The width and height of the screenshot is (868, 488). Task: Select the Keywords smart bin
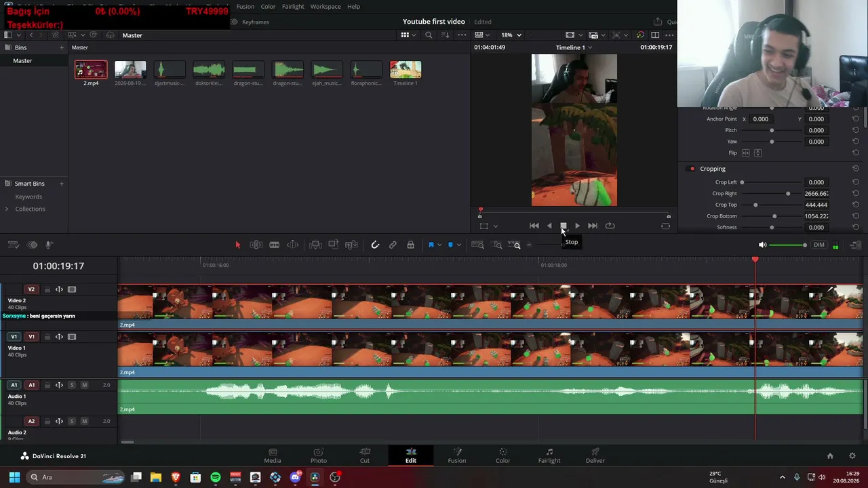pos(28,197)
